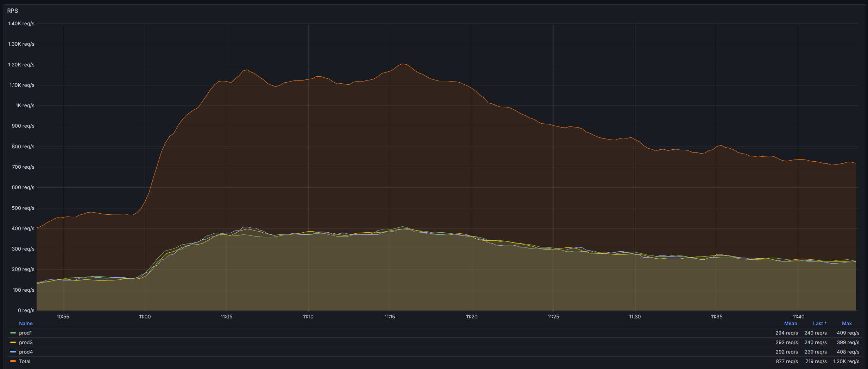Sort legend by the Mean column
The image size is (868, 369).
coord(790,323)
